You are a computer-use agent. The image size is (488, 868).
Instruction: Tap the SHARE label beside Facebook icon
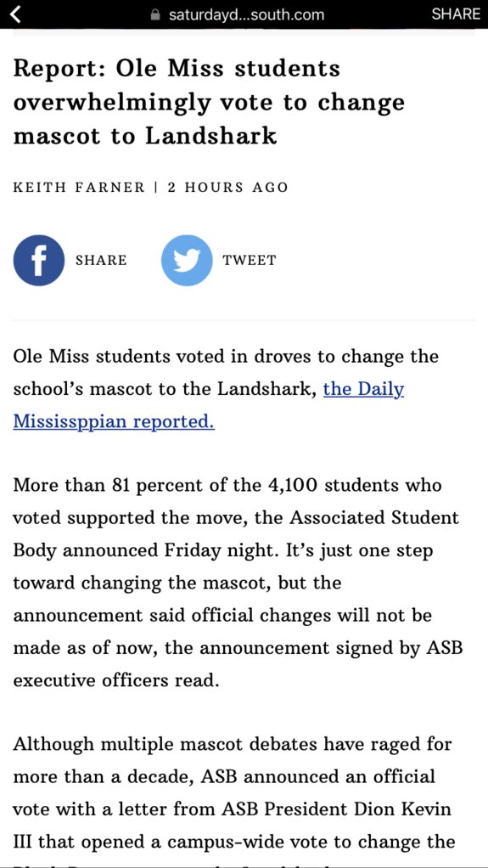pos(101,260)
